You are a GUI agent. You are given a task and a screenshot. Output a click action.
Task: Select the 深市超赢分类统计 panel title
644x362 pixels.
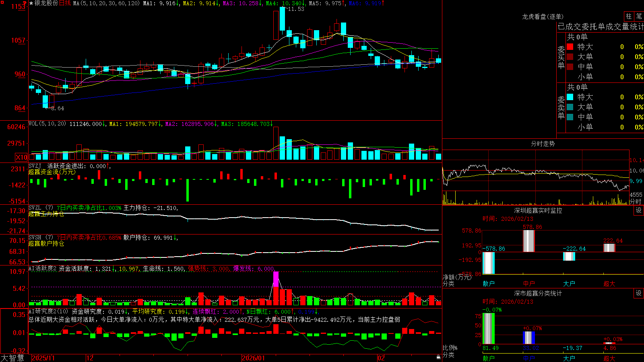pyautogui.click(x=538, y=293)
